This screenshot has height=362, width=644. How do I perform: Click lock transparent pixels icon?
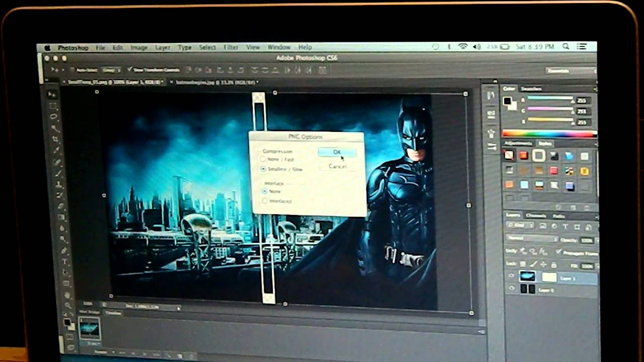click(523, 264)
